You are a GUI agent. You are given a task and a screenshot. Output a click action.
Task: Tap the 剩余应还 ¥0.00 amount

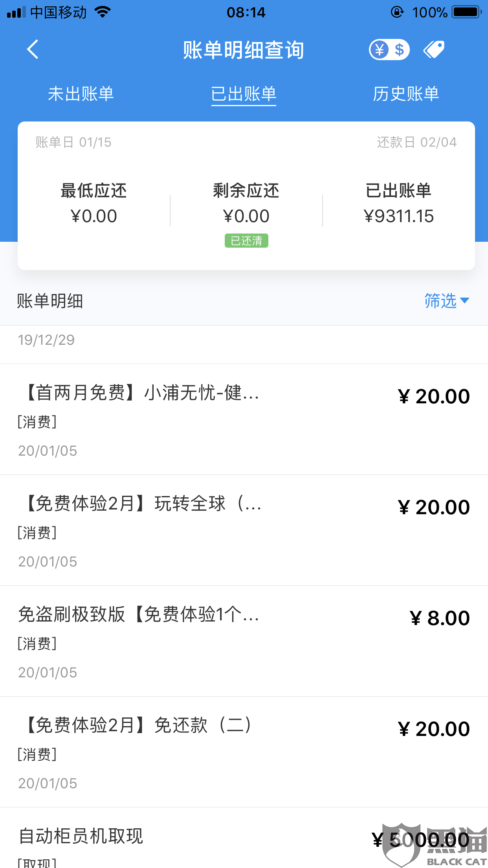pyautogui.click(x=246, y=216)
